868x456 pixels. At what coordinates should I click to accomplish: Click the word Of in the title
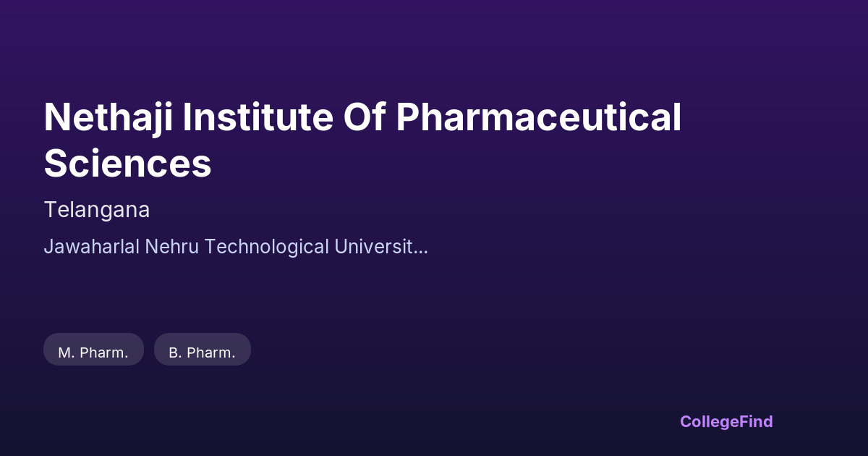[x=364, y=117]
